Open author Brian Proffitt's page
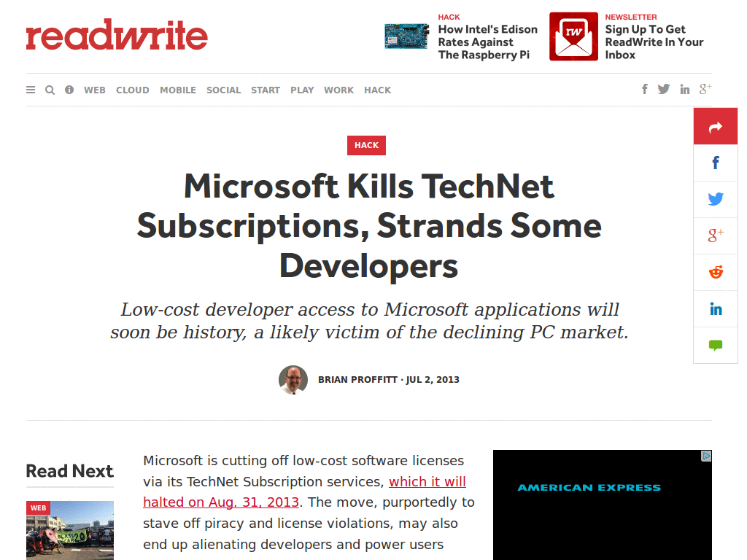Image resolution: width=747 pixels, height=560 pixels. (x=357, y=379)
